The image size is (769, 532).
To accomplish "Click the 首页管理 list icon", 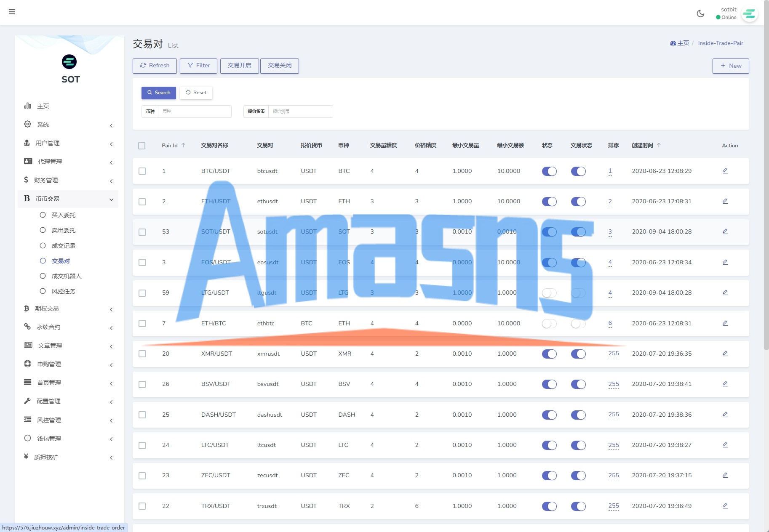I will [28, 382].
